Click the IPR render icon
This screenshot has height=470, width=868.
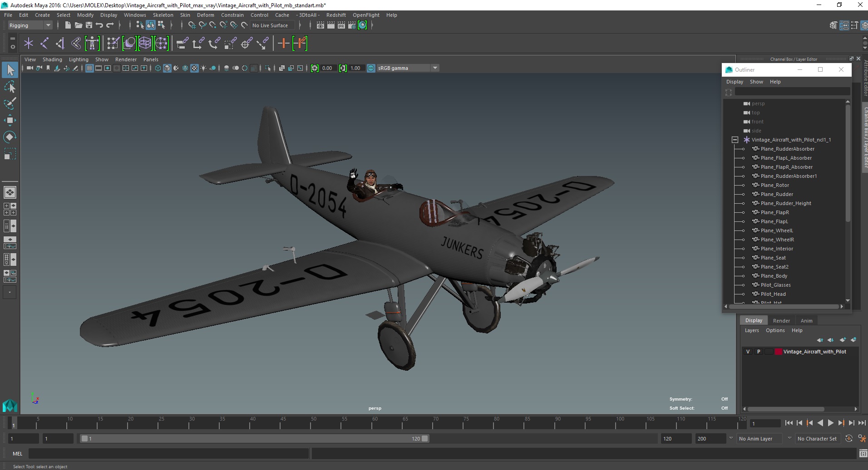pos(341,25)
